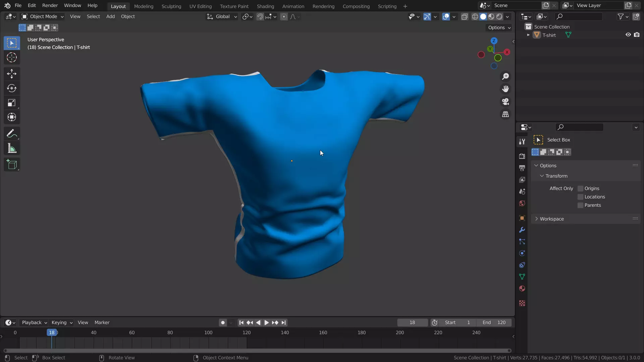Open the shading options dropdown arrow
Screen dimensions: 644x362
(x=507, y=16)
